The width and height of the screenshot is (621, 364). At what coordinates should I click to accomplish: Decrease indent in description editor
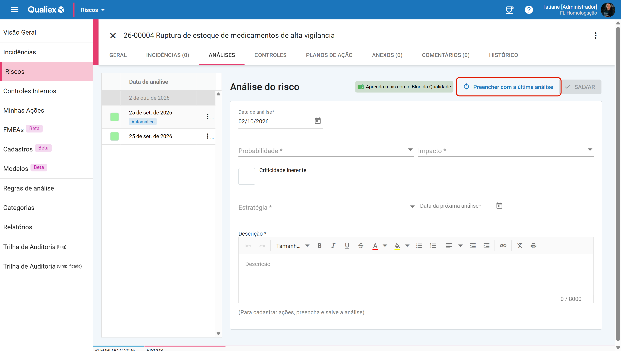click(472, 246)
